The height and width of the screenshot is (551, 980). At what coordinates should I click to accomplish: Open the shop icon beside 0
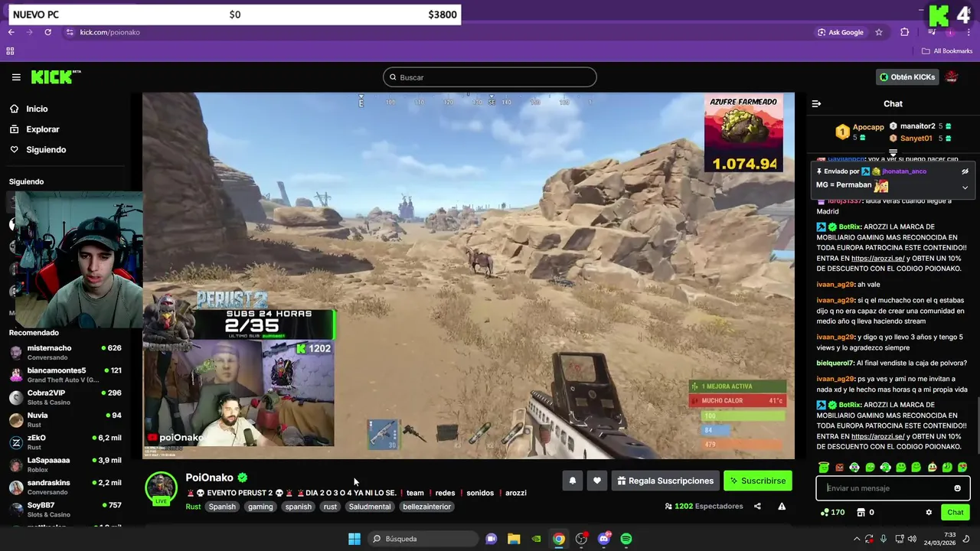[861, 512]
